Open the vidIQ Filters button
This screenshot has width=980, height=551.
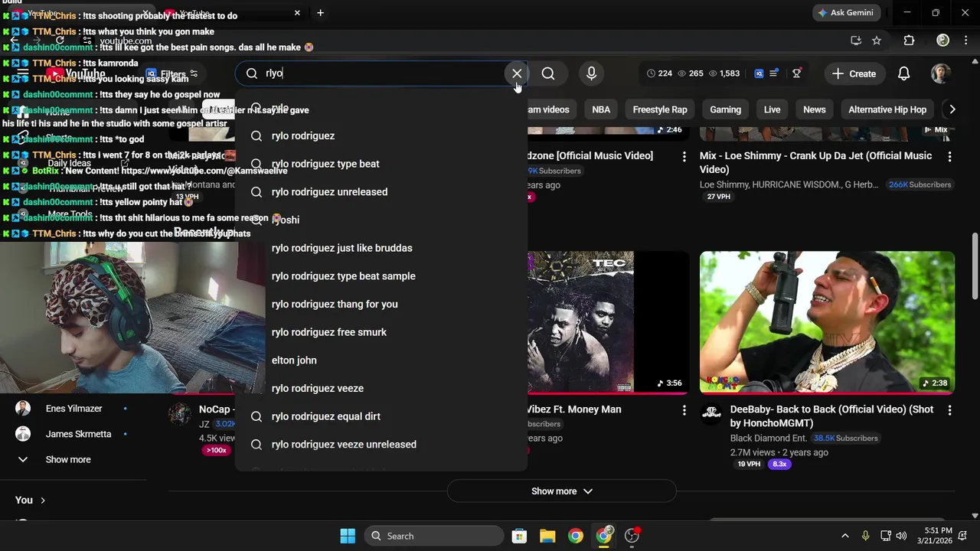point(172,74)
